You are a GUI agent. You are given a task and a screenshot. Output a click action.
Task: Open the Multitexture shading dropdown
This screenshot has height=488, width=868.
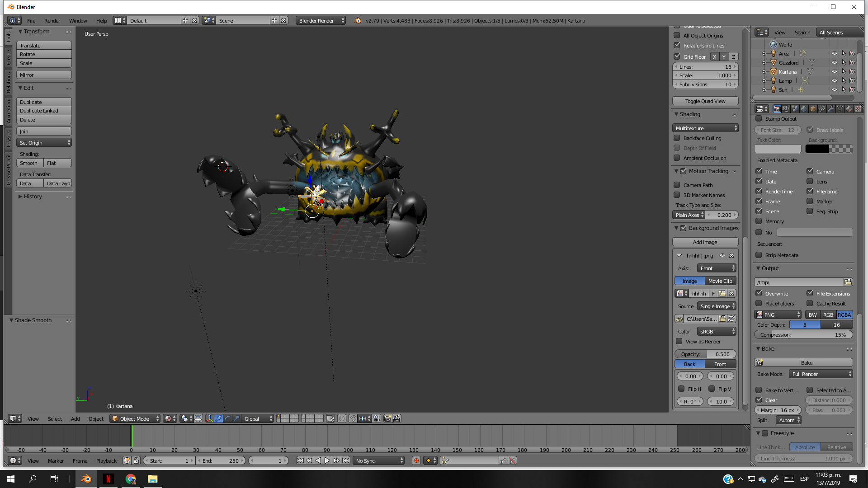click(x=705, y=128)
